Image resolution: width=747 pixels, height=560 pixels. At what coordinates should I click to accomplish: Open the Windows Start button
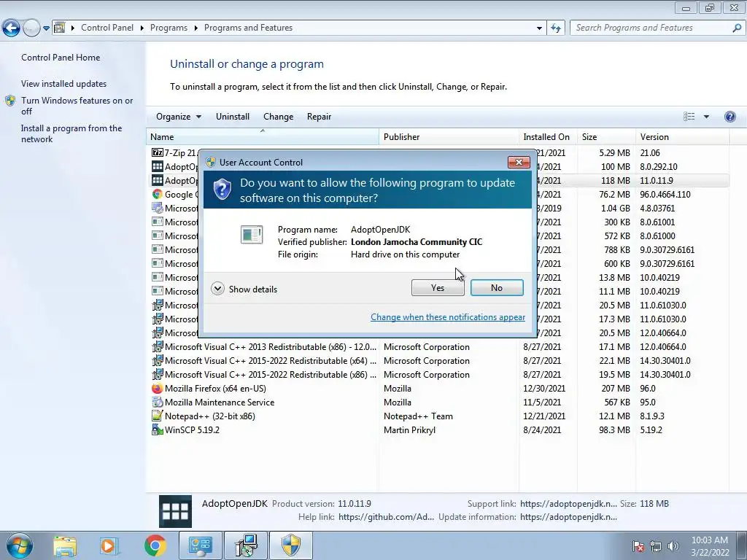(19, 545)
